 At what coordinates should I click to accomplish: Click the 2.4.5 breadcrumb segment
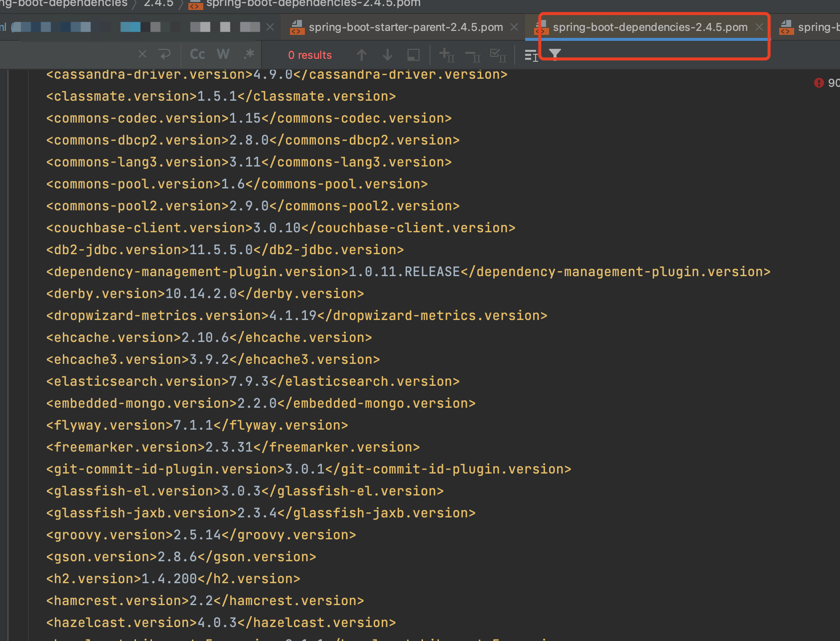(x=158, y=3)
